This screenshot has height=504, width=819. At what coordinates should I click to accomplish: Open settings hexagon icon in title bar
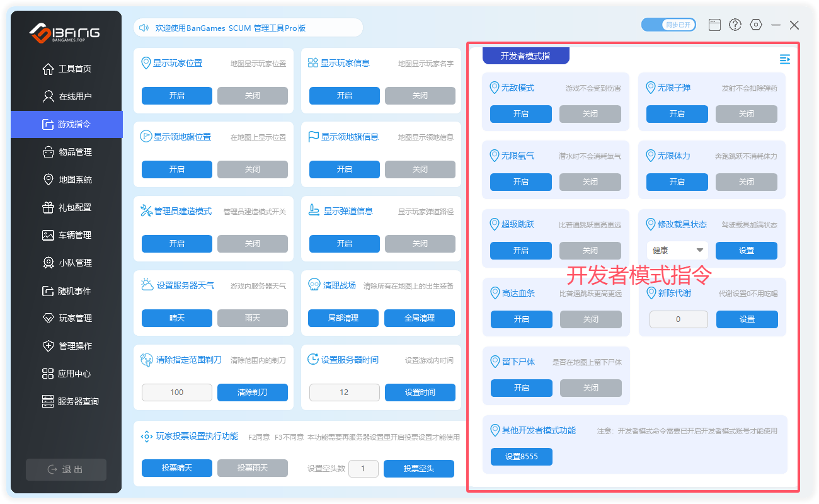(x=756, y=25)
